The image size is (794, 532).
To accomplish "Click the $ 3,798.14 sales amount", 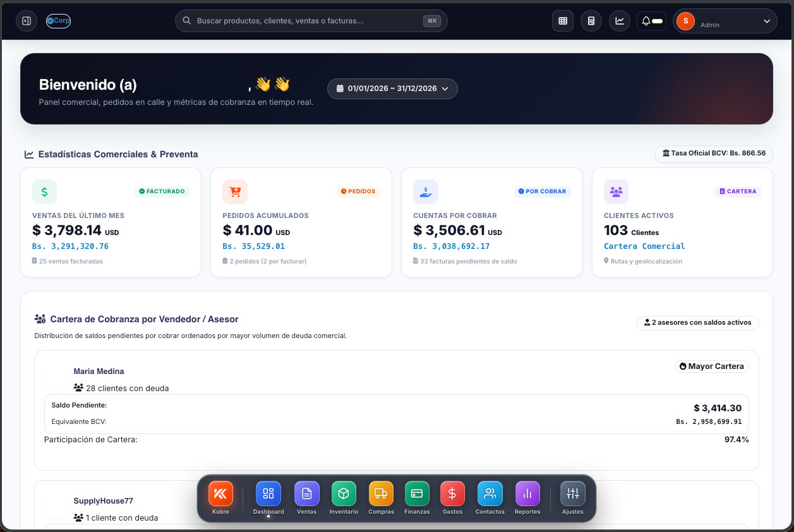I will (67, 231).
